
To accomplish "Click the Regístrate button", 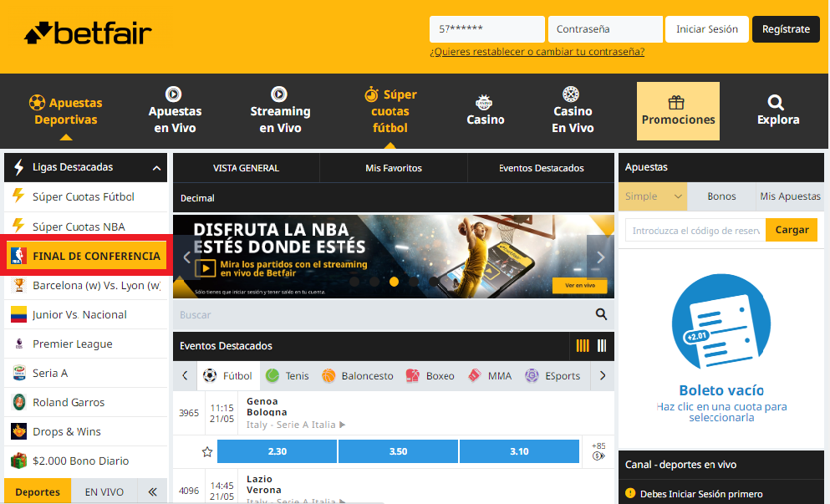I will [x=786, y=29].
